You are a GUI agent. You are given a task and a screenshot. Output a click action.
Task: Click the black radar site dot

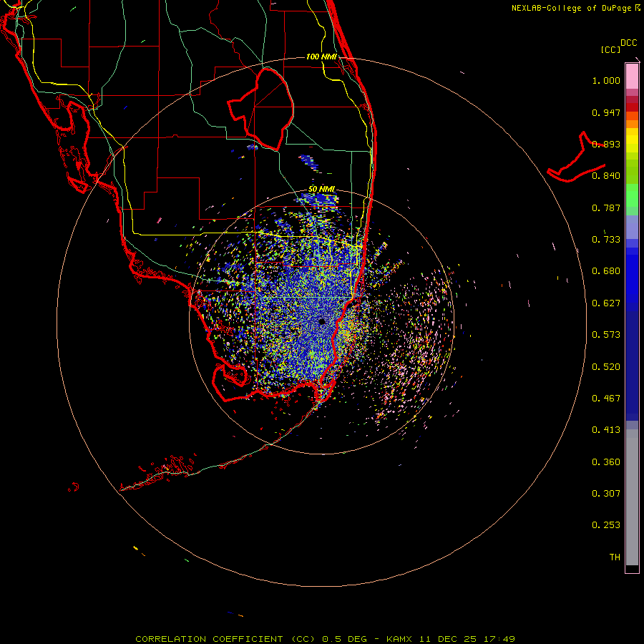tap(322, 321)
